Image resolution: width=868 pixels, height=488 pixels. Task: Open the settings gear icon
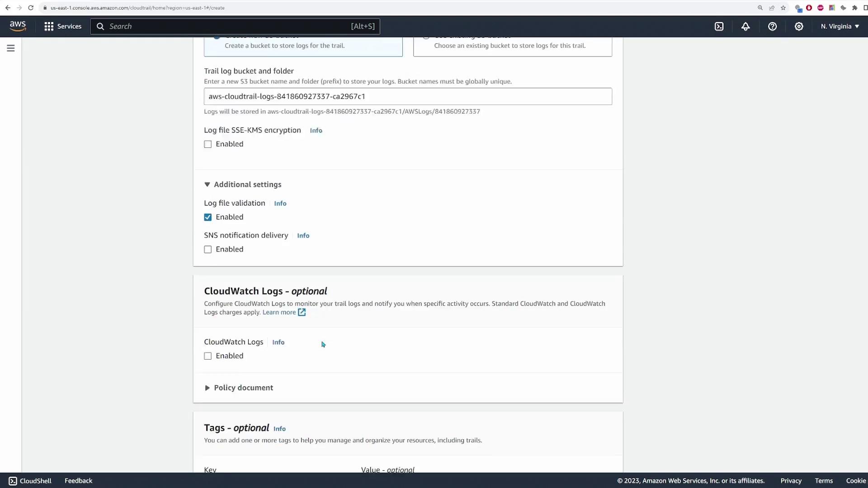pyautogui.click(x=799, y=26)
